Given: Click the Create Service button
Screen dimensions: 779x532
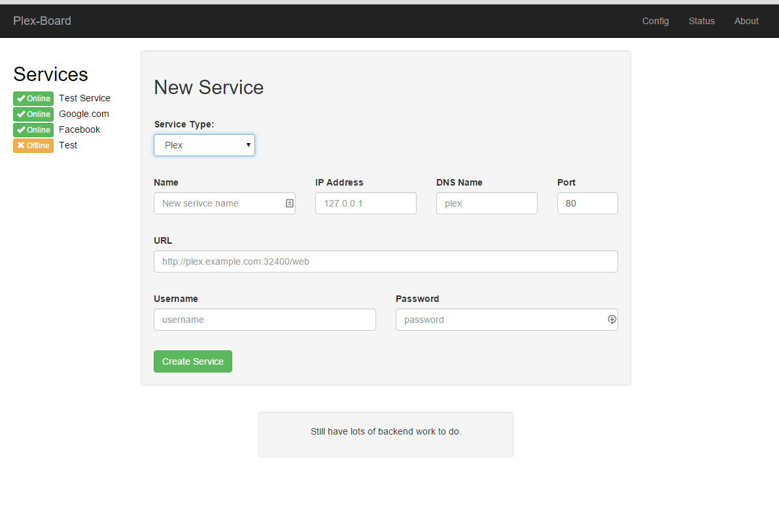Looking at the screenshot, I should point(193,361).
